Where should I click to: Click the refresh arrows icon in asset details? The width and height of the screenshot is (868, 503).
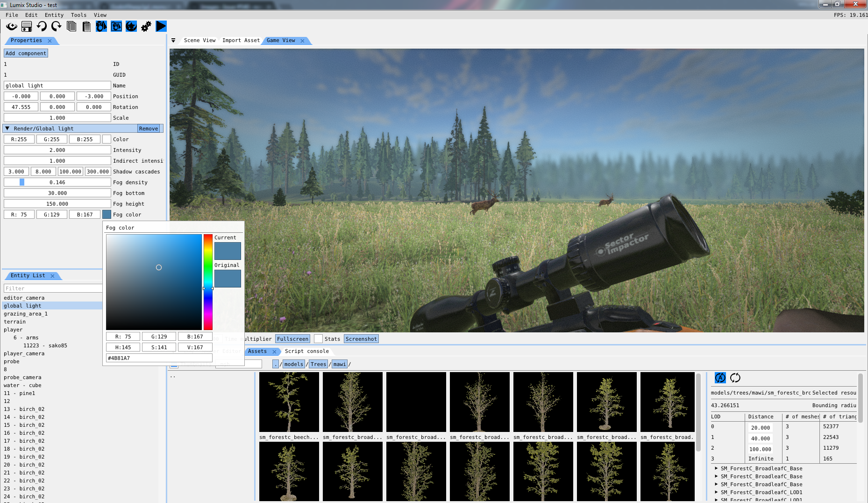coord(735,378)
